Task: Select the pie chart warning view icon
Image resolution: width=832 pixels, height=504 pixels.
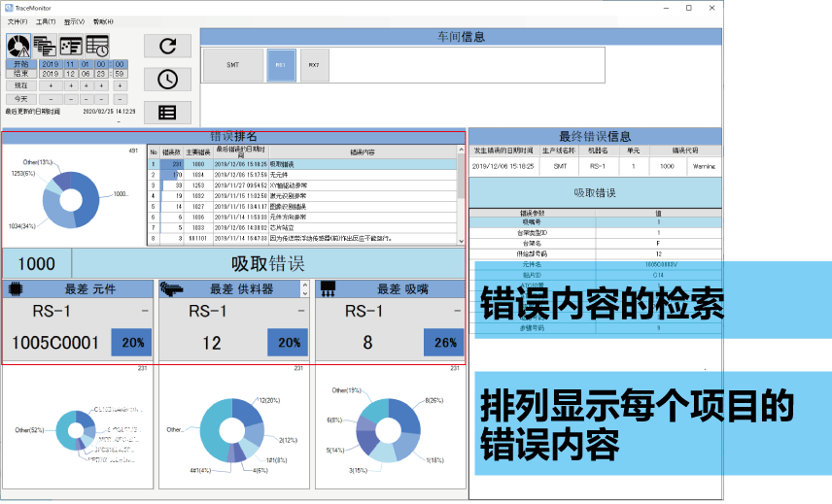Action: pyautogui.click(x=19, y=45)
